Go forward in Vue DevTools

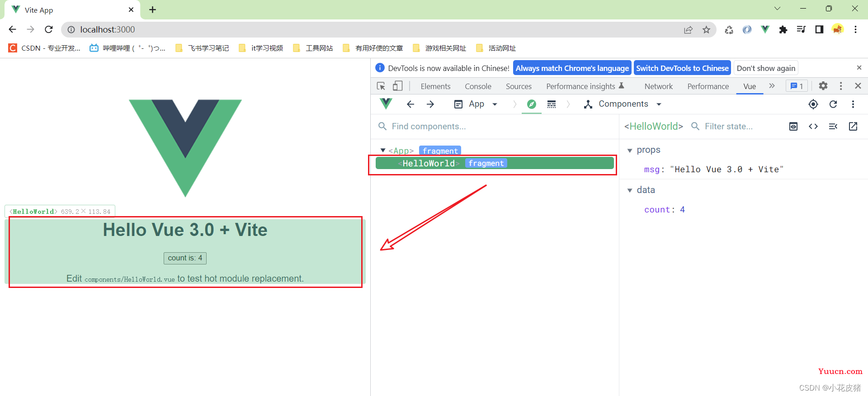coord(430,104)
